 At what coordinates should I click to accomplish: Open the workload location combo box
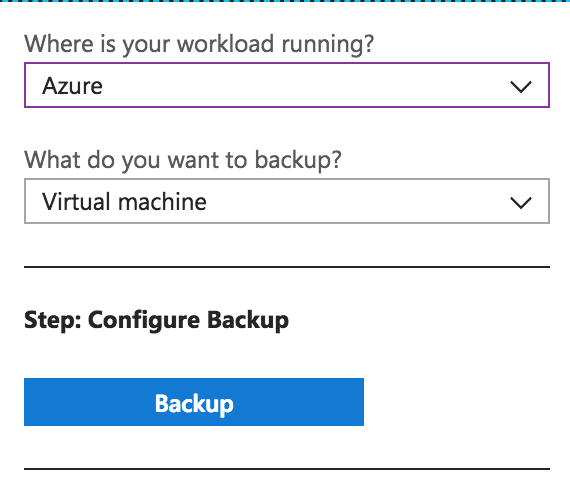click(287, 85)
